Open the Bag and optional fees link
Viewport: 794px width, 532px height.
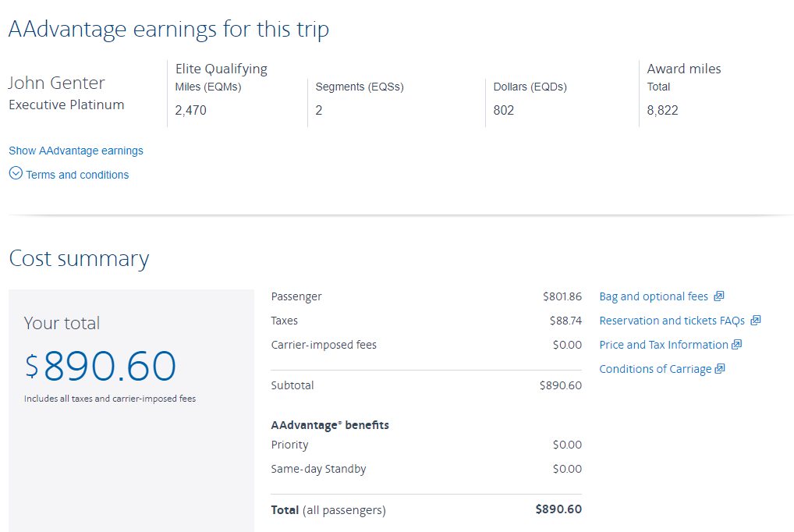click(x=654, y=296)
